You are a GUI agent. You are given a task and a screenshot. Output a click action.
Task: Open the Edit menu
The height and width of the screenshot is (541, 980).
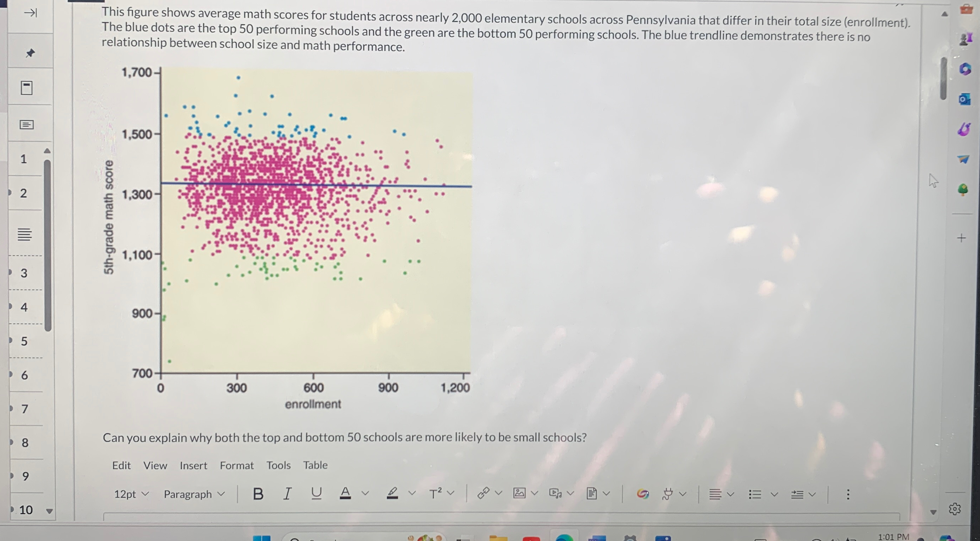(x=121, y=466)
